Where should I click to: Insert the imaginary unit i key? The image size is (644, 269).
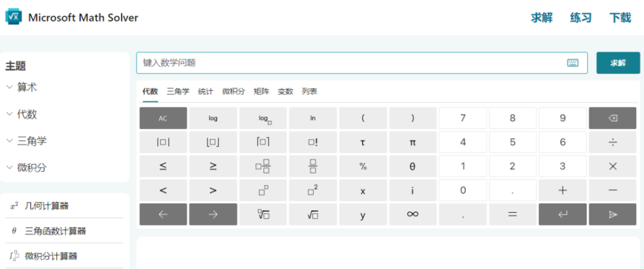coord(413,190)
